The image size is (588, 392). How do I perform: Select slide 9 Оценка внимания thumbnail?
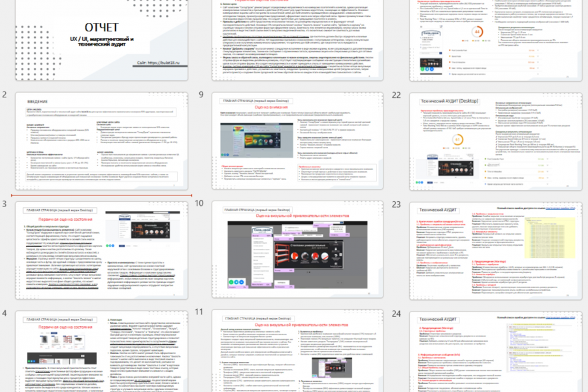(297, 140)
